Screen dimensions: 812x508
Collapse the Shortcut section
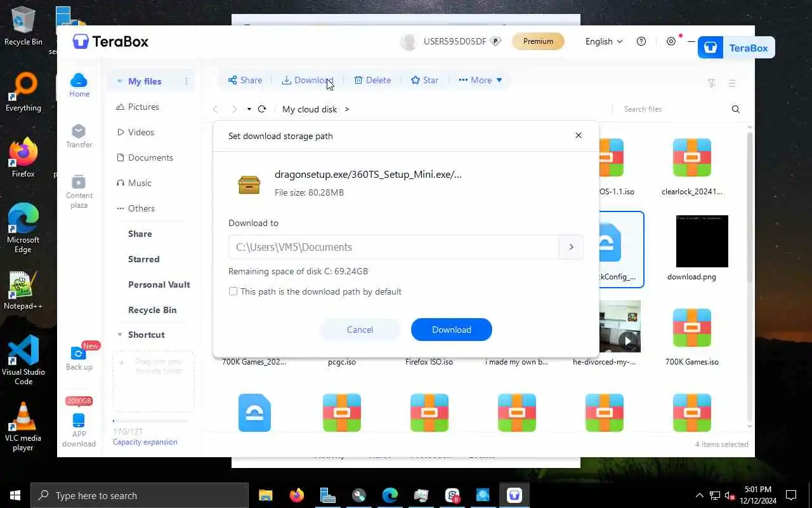point(119,335)
